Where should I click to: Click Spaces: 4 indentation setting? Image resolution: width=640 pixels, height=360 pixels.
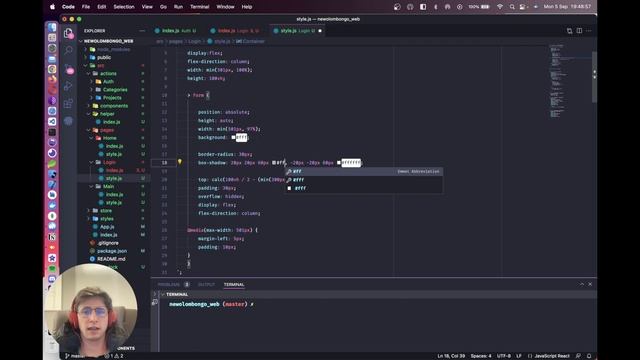coord(481,356)
